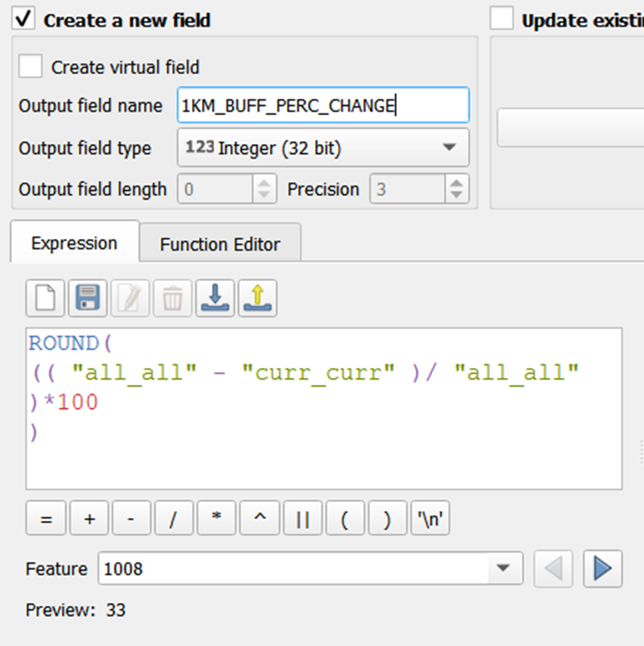Go to next feature with arrow
This screenshot has width=644, height=646.
click(x=602, y=569)
